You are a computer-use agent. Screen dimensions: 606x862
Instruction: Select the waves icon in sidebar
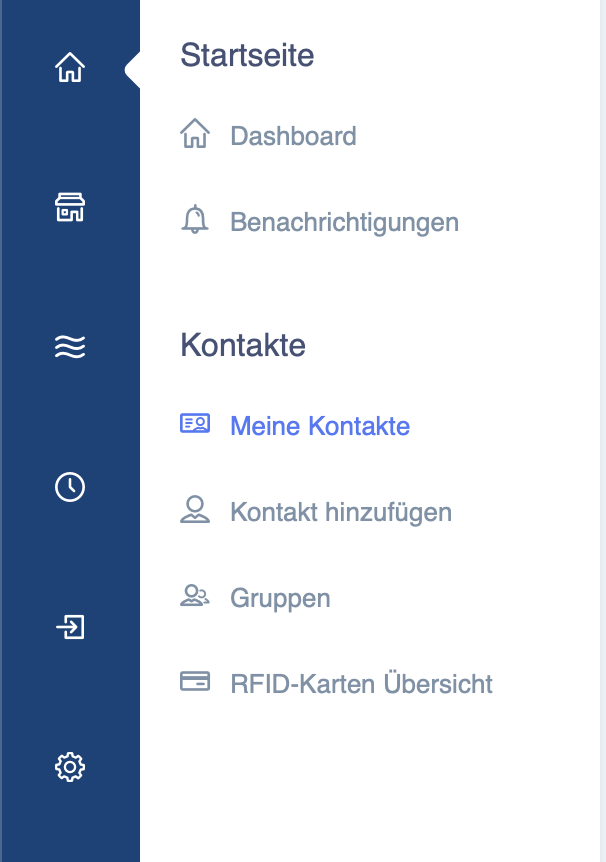tap(70, 347)
